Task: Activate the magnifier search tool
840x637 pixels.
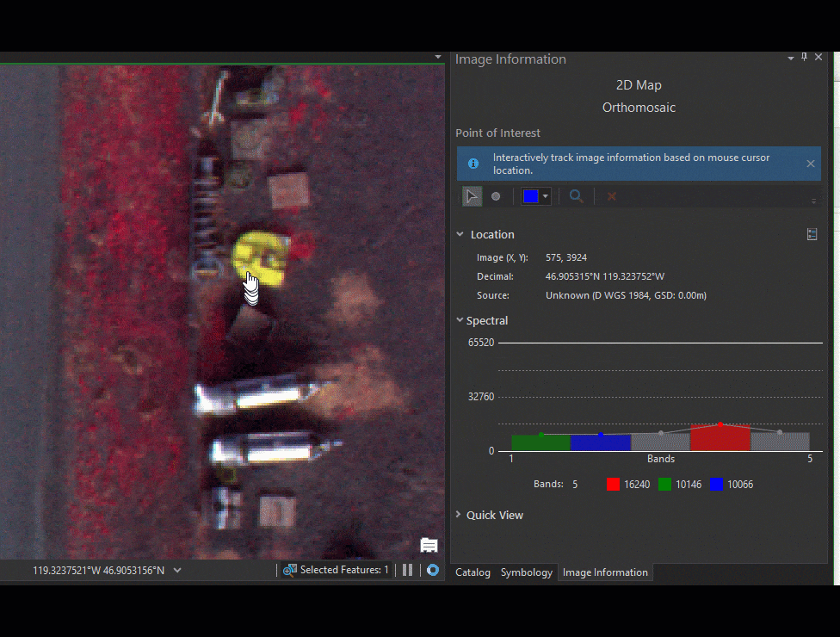Action: tap(575, 195)
